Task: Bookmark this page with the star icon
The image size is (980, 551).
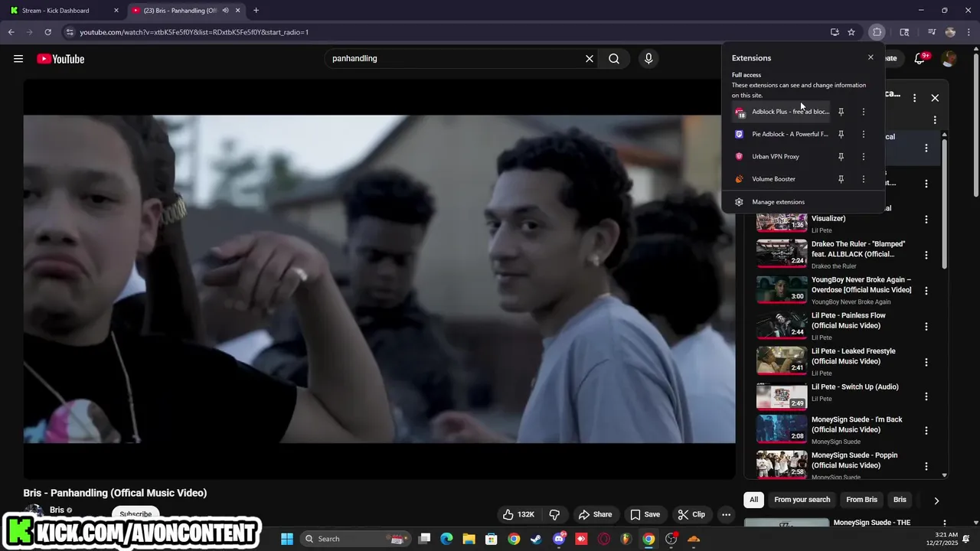Action: (851, 32)
